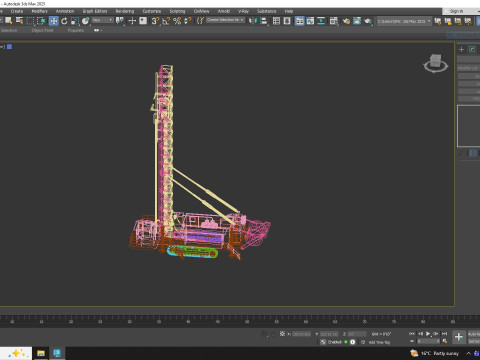The image size is (480, 360).
Task: Click ViewCube in viewport
Action: click(x=435, y=63)
